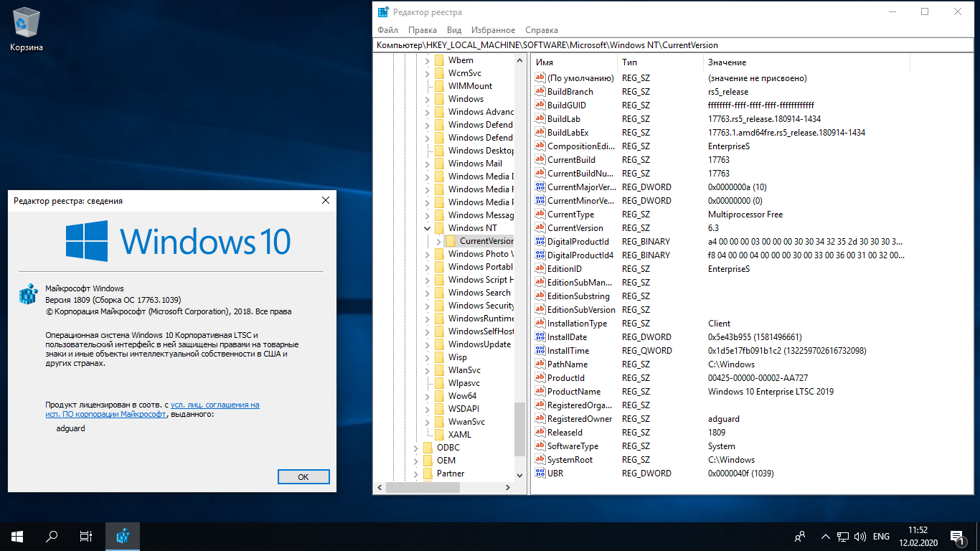Expand the CurrentVersion tree node
Screen dimensions: 980x551
point(438,241)
